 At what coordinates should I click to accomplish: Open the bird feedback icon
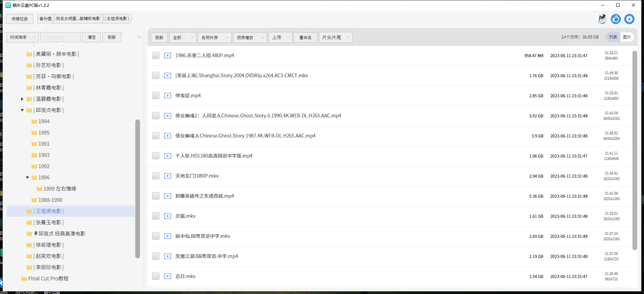pyautogui.click(x=602, y=19)
